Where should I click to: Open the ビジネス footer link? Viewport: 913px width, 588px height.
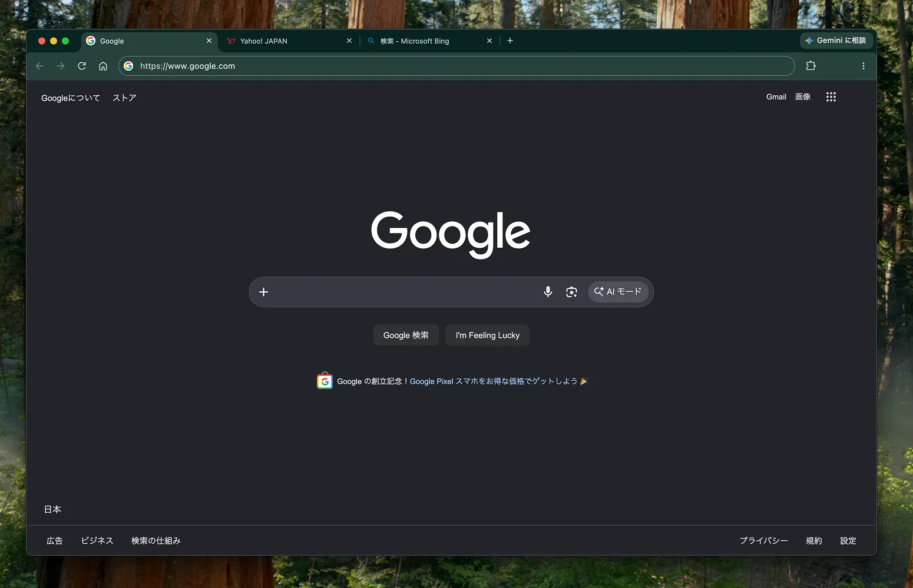[x=97, y=541]
